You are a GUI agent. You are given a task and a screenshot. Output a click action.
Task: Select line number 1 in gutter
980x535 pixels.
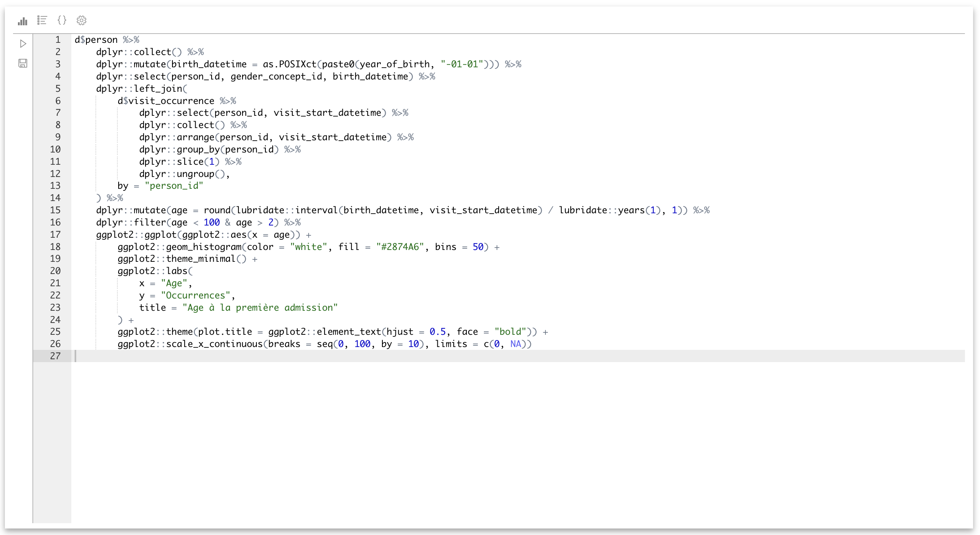pyautogui.click(x=58, y=40)
